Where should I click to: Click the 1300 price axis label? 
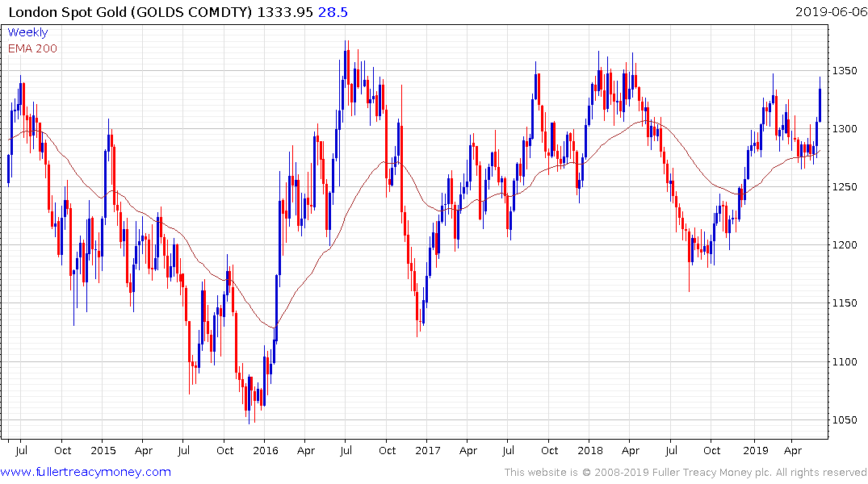(x=845, y=129)
